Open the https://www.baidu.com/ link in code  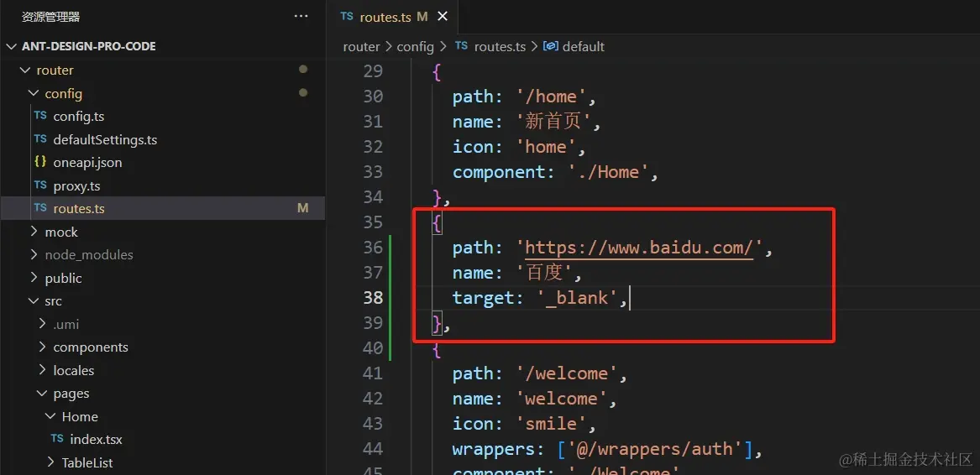640,248
